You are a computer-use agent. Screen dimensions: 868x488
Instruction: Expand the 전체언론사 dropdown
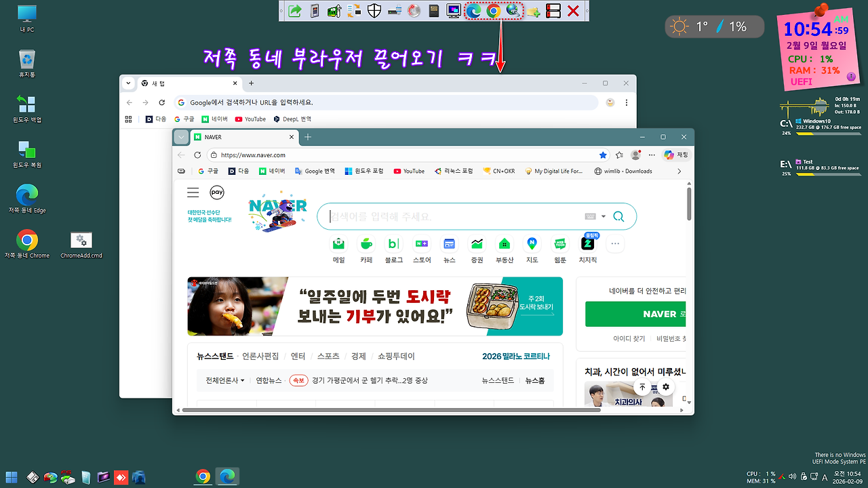coord(226,380)
